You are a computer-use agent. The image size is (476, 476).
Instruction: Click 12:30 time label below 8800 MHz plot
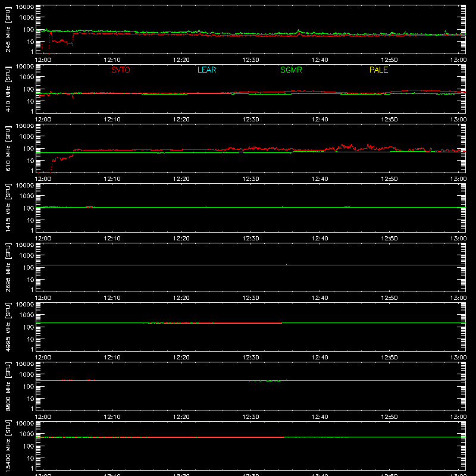coord(250,417)
